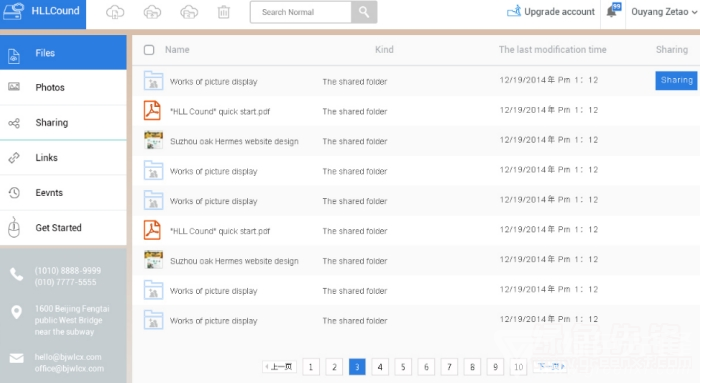This screenshot has width=701, height=383.
Task: Open the Ouyang Zetao account dropdown
Action: click(x=663, y=12)
